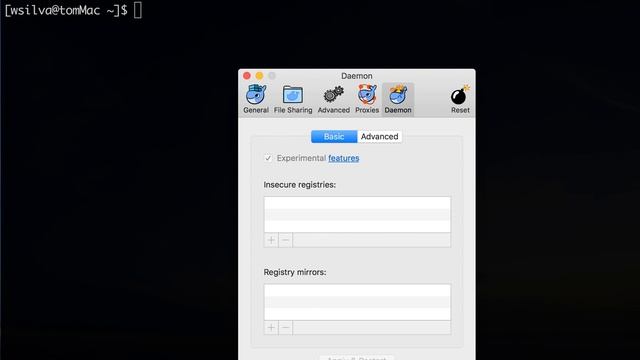Remove registry mirror with minus button
The image size is (640, 360).
[286, 327]
